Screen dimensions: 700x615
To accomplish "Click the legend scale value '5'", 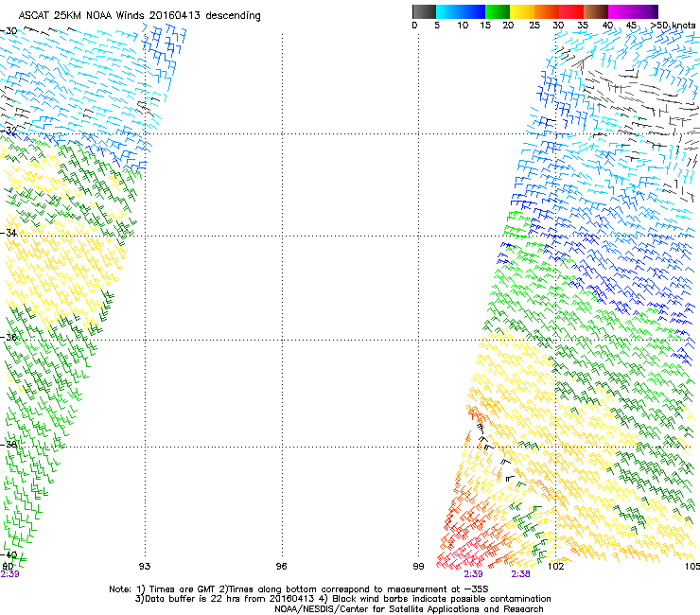I will pos(437,26).
